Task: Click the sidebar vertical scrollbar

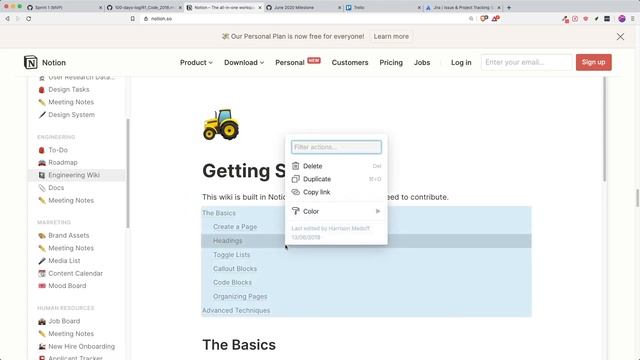Action: coord(128,173)
